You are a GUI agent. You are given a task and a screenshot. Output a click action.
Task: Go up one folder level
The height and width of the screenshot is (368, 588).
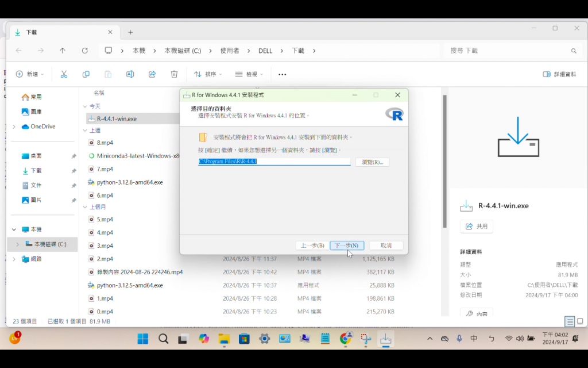(63, 51)
